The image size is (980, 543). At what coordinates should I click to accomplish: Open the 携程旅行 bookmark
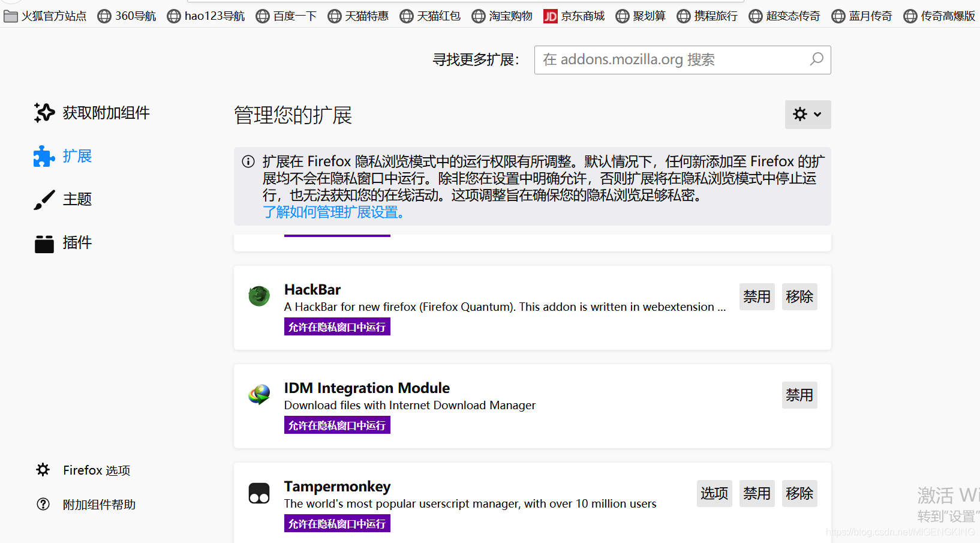click(x=707, y=16)
